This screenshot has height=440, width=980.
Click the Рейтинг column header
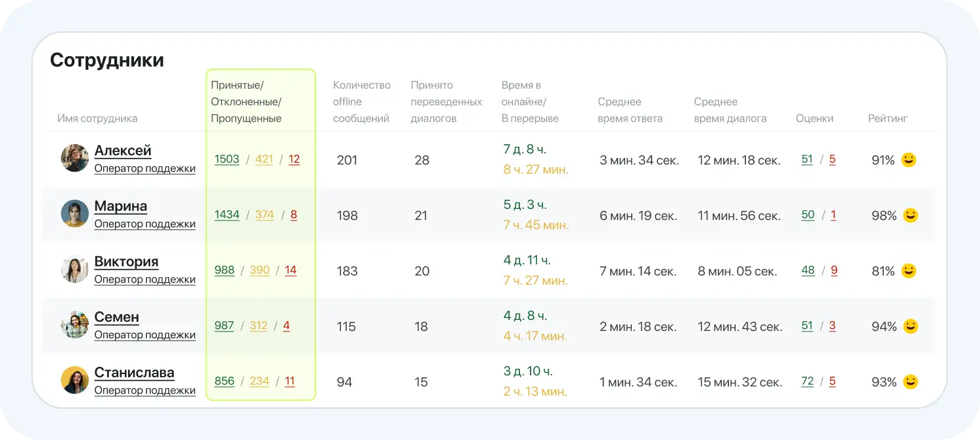(x=887, y=118)
